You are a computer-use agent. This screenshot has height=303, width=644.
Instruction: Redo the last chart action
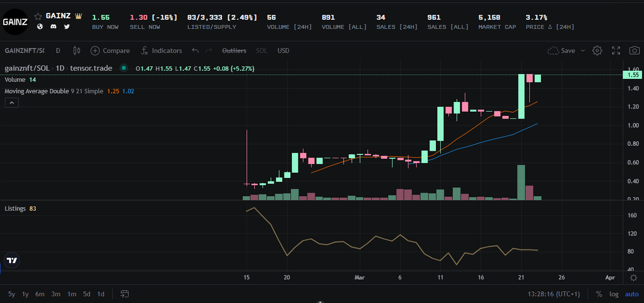(x=209, y=50)
